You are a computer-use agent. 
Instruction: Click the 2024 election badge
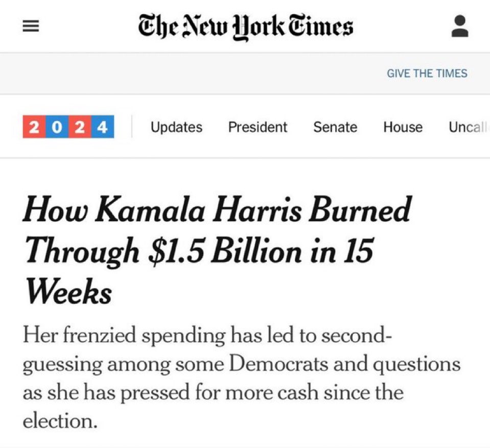coord(68,127)
